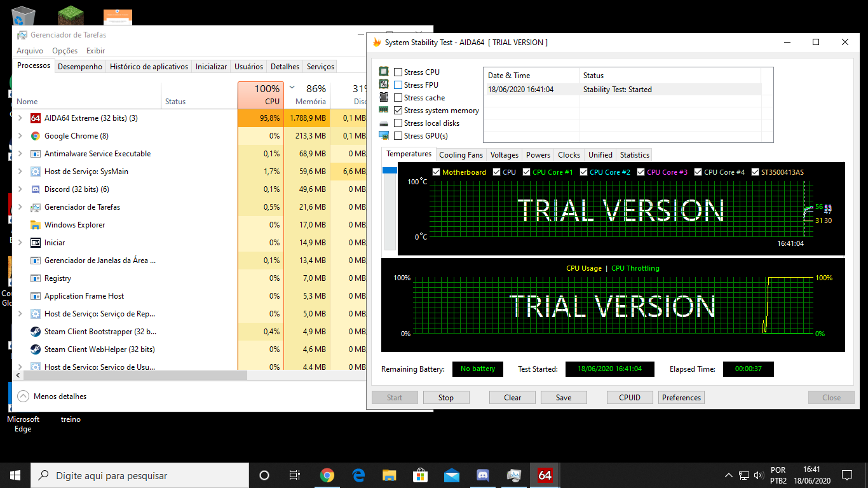Uncheck Stress system memory
868x488 pixels.
tap(398, 111)
